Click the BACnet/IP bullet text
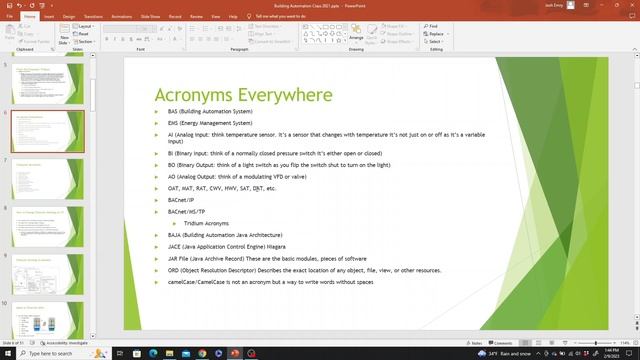 pos(181,200)
